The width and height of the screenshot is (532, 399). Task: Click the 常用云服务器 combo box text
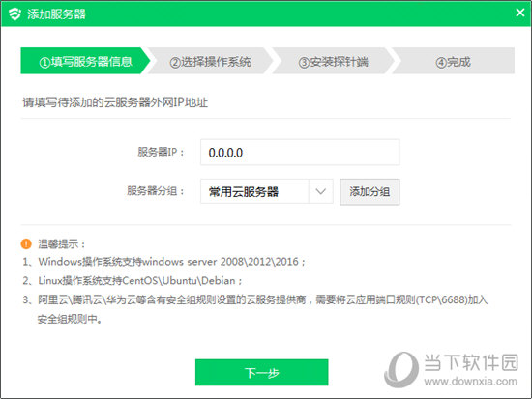coord(243,192)
